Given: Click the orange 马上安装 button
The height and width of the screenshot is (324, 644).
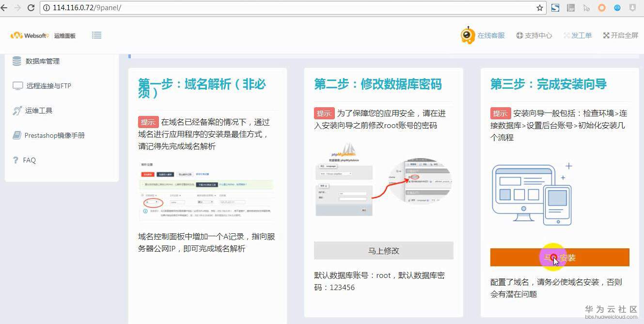Looking at the screenshot, I should click(x=560, y=258).
